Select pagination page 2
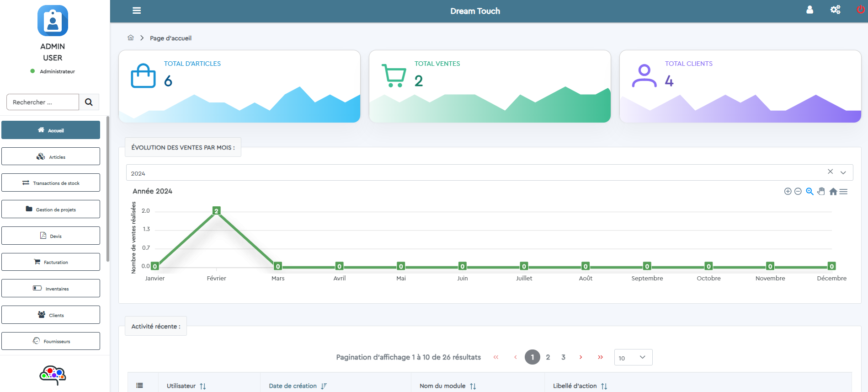The image size is (868, 392). (x=548, y=357)
